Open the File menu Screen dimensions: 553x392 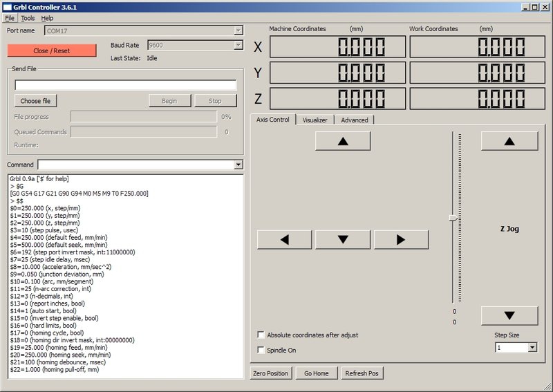click(x=10, y=18)
